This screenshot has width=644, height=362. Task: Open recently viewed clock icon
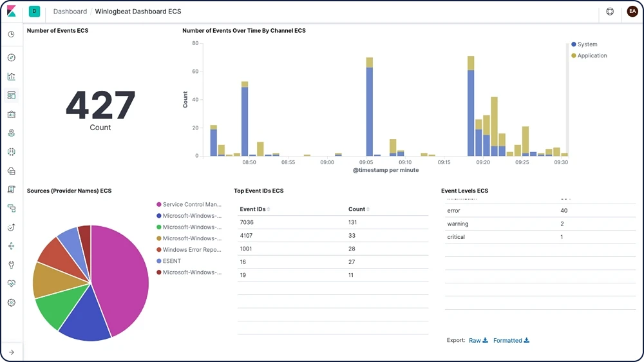tap(12, 34)
